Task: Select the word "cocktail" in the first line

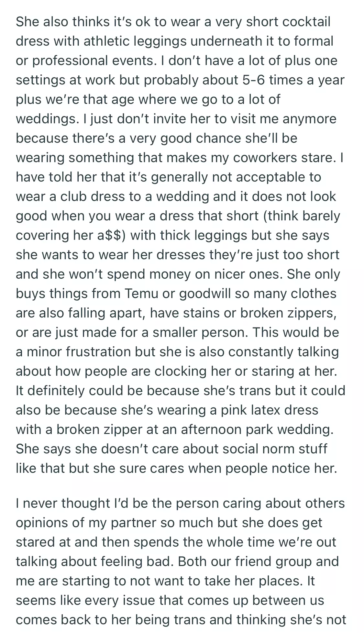Action: (306, 22)
